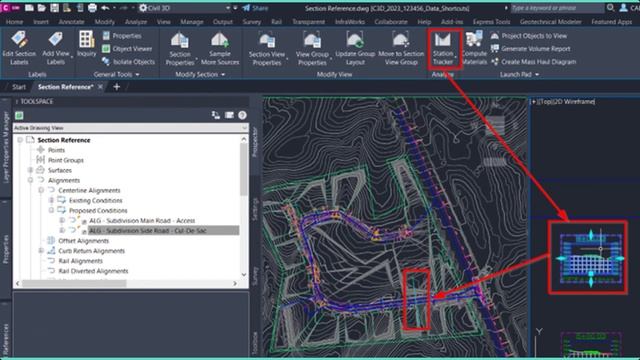Collapse the Alignments tree node
This screenshot has width=640, height=360.
click(x=31, y=180)
